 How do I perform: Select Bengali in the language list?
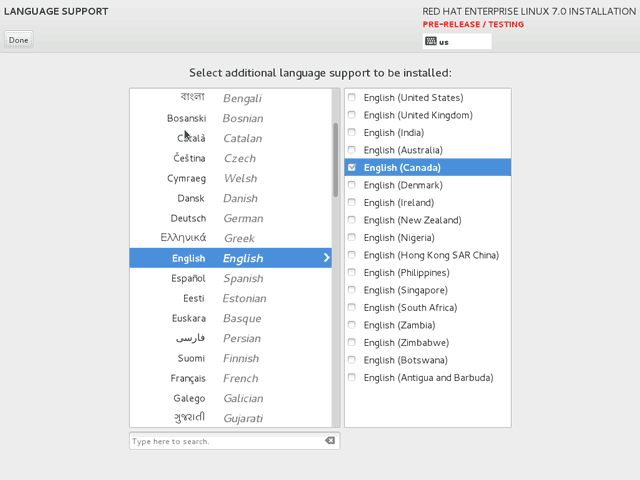click(x=231, y=98)
